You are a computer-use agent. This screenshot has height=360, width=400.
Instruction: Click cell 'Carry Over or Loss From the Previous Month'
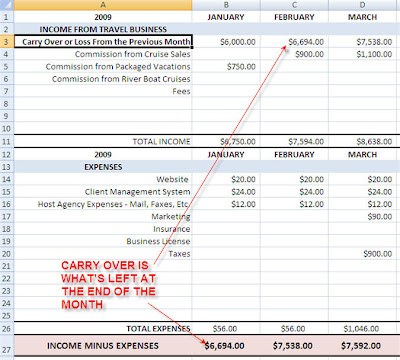[x=103, y=42]
